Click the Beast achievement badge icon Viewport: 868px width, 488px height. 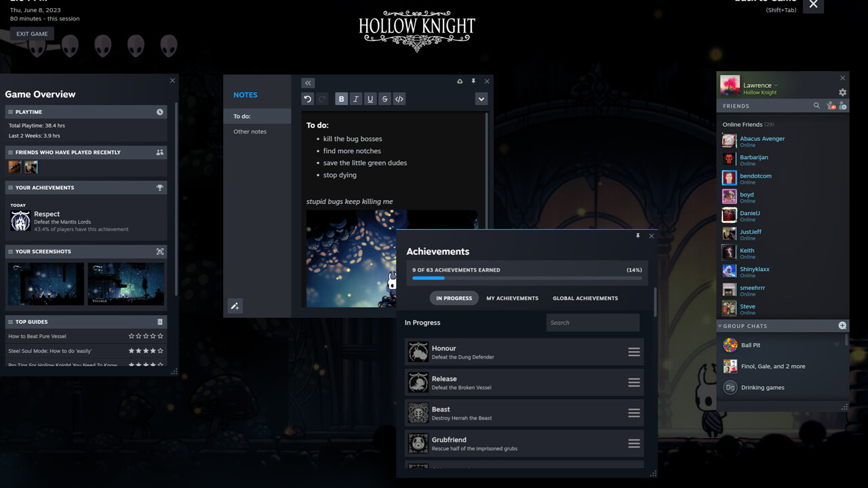click(418, 413)
